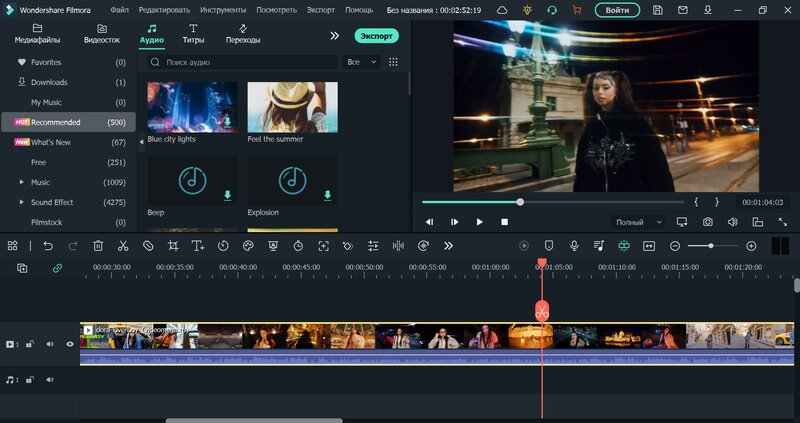
Task: Open the cloud icon in title bar
Action: 502,10
